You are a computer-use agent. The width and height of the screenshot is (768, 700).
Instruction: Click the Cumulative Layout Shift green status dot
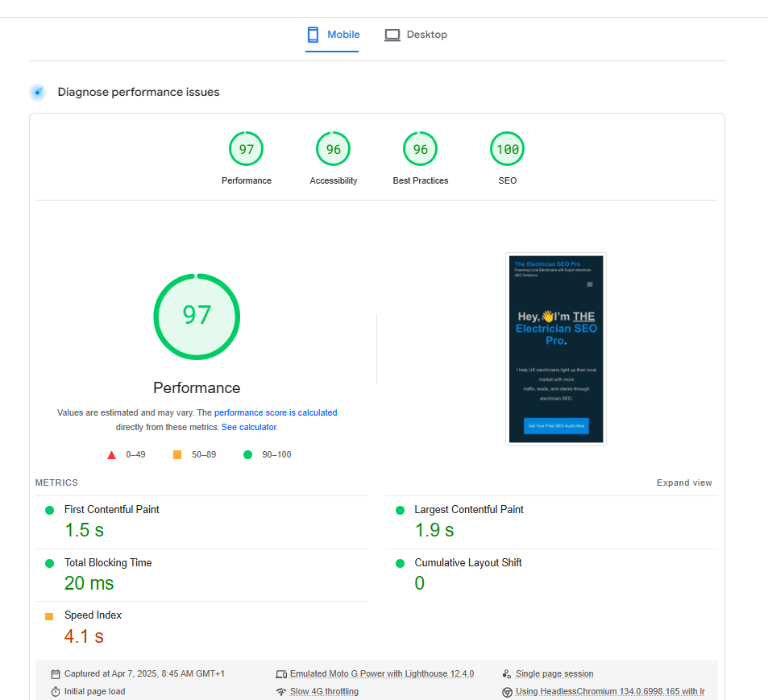(401, 563)
